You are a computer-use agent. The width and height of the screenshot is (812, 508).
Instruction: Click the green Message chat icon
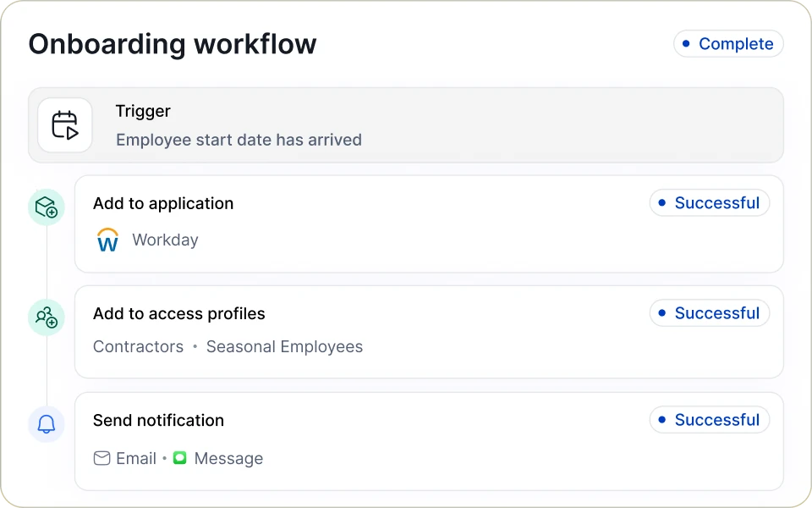coord(179,458)
